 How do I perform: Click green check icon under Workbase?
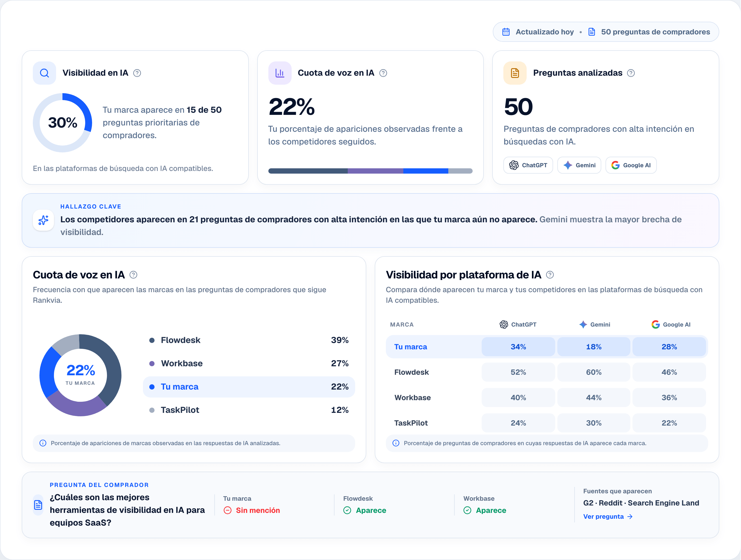click(x=467, y=510)
